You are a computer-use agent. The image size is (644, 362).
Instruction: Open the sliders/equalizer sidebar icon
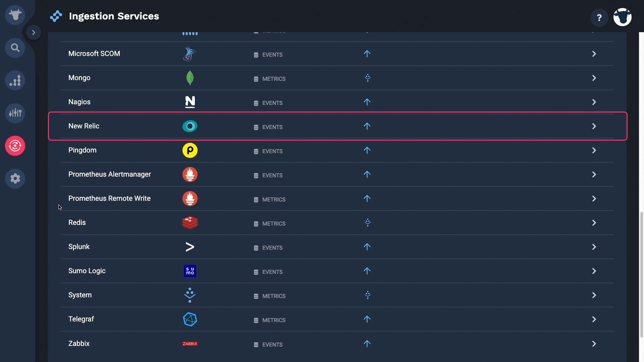[x=15, y=113]
